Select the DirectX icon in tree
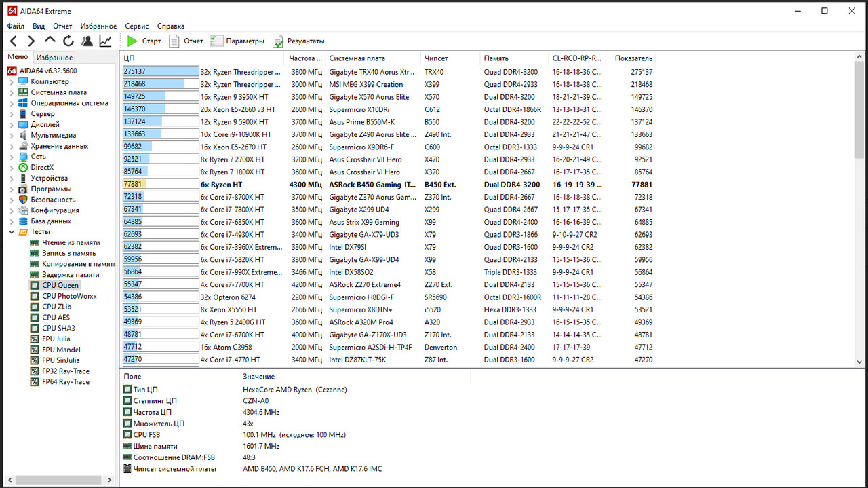 [23, 168]
